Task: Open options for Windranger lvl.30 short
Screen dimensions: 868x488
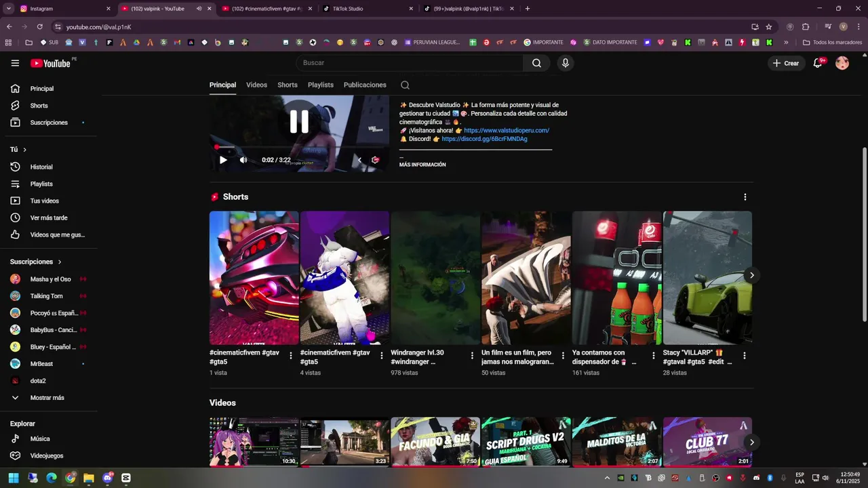Action: [472, 355]
